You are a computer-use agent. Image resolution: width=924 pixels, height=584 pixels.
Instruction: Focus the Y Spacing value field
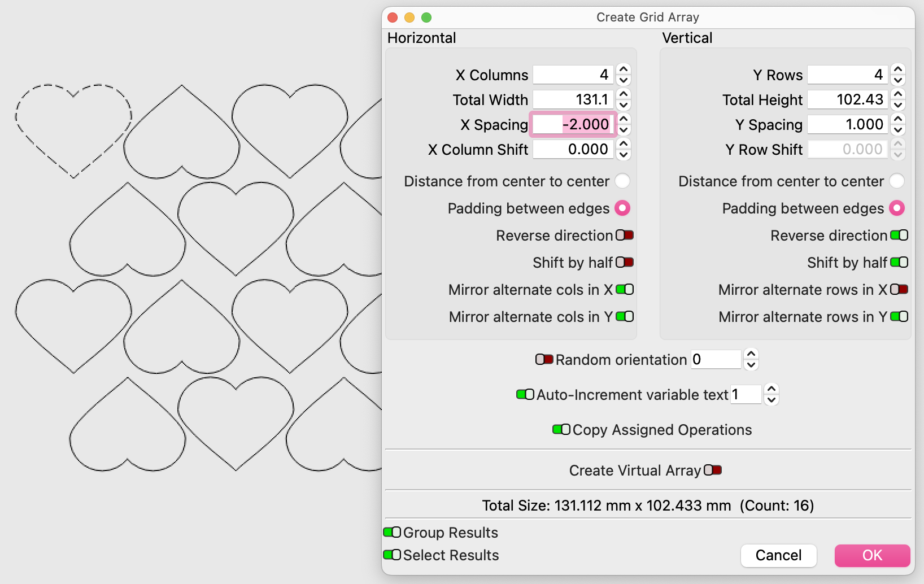click(847, 124)
